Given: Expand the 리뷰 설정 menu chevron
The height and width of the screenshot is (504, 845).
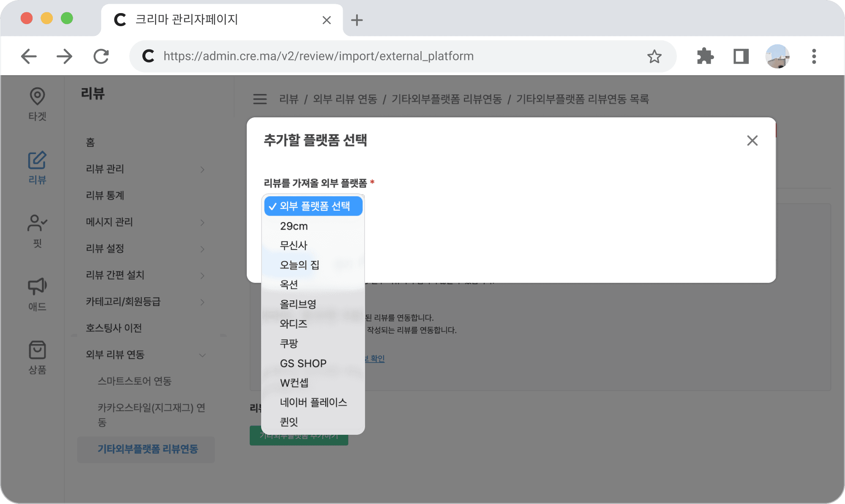Looking at the screenshot, I should point(202,249).
